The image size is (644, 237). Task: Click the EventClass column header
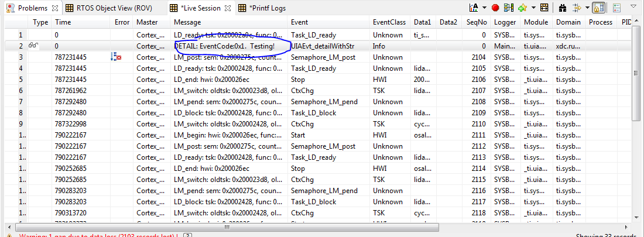tap(389, 22)
